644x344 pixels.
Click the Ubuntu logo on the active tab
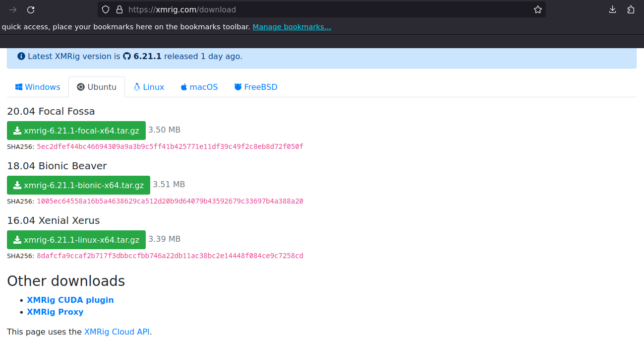(x=80, y=86)
